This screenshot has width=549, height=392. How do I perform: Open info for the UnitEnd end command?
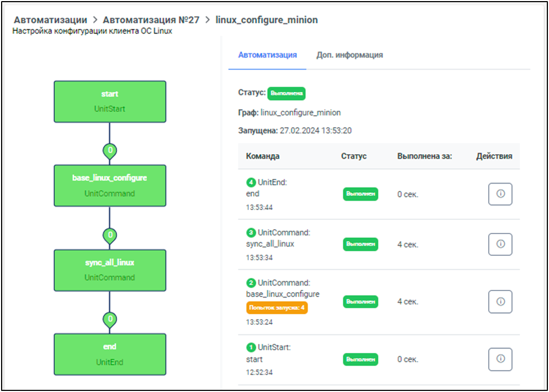tap(500, 194)
